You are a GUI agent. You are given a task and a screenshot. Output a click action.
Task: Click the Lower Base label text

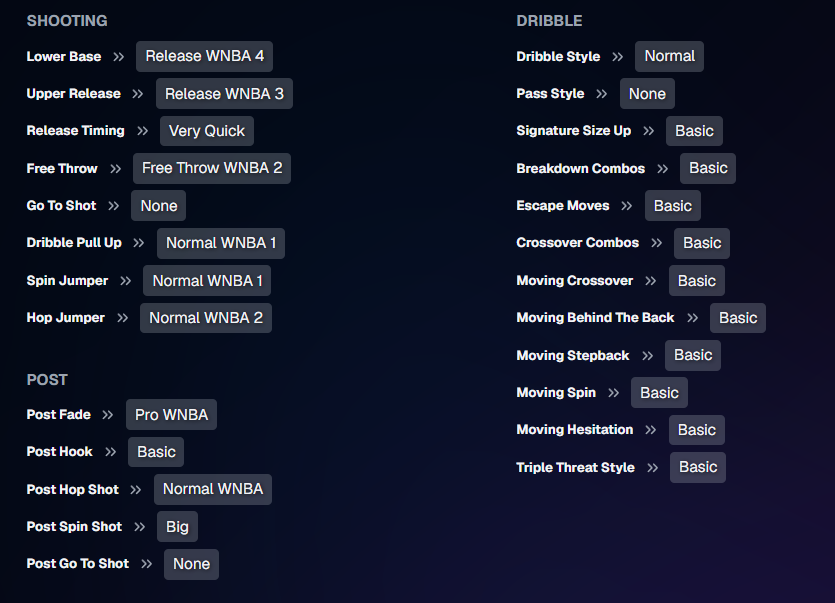pos(64,56)
